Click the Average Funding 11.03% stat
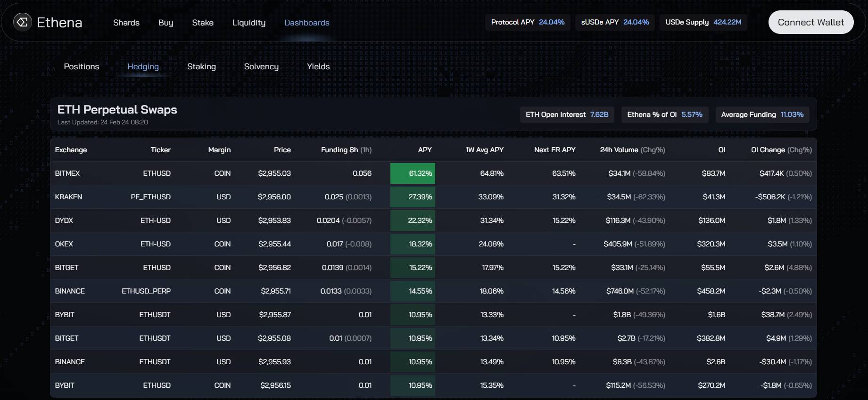The width and height of the screenshot is (868, 400). point(762,114)
